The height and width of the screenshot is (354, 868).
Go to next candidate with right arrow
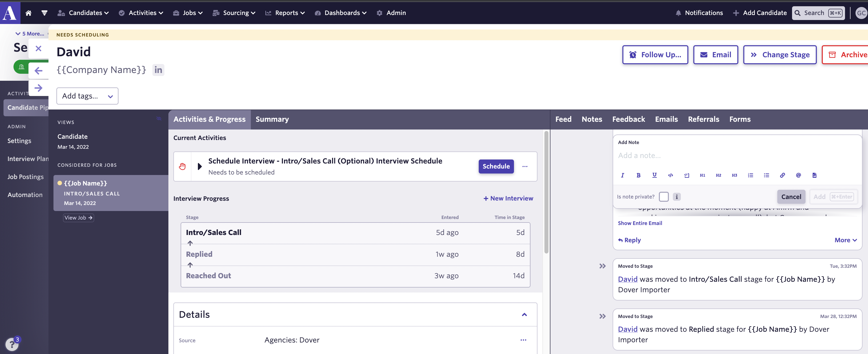[x=38, y=88]
